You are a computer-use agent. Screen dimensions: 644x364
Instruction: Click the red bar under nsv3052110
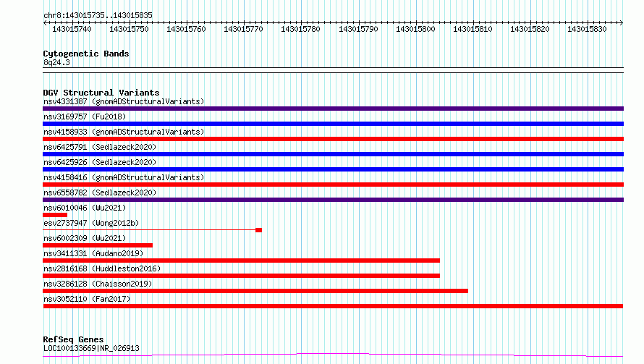point(333,306)
